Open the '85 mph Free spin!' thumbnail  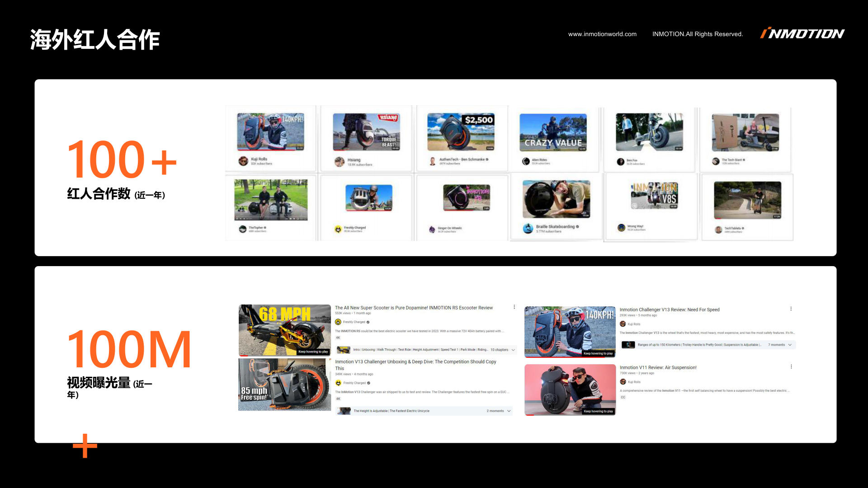285,385
